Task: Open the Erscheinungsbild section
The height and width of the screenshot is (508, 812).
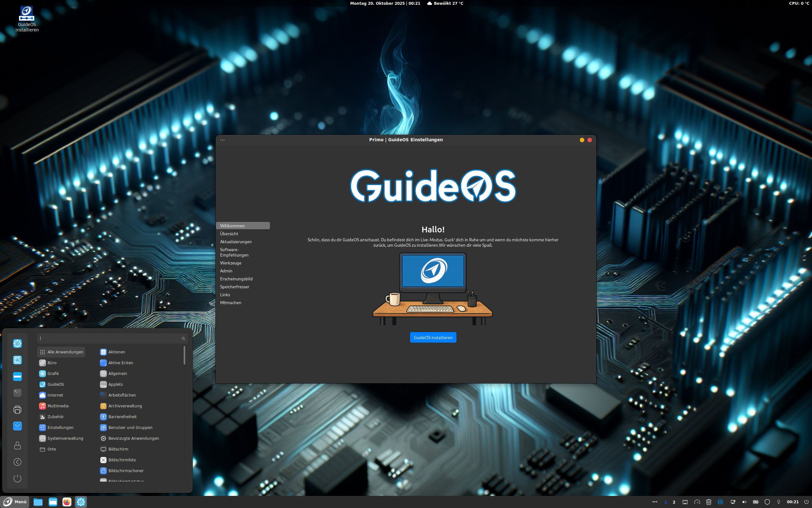Action: point(243,279)
